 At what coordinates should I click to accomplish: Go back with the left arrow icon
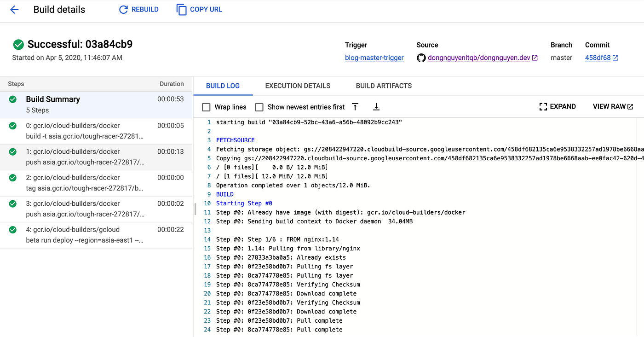pos(14,10)
